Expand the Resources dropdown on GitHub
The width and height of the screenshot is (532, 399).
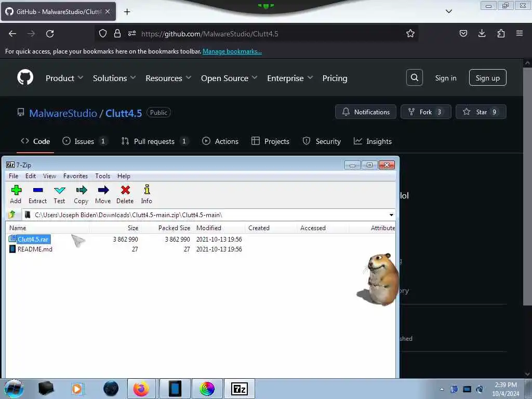[168, 78]
